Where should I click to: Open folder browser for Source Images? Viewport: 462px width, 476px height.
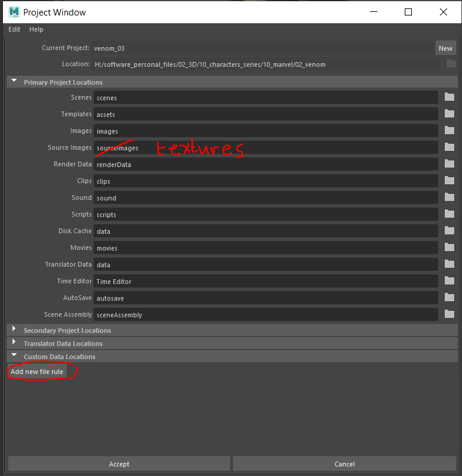pyautogui.click(x=449, y=147)
